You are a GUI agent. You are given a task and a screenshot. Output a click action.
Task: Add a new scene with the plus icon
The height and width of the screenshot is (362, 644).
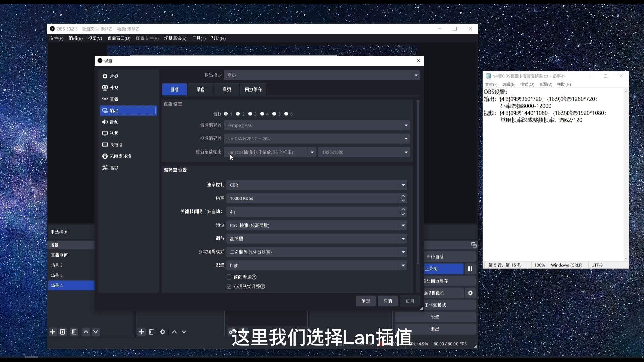click(x=53, y=332)
